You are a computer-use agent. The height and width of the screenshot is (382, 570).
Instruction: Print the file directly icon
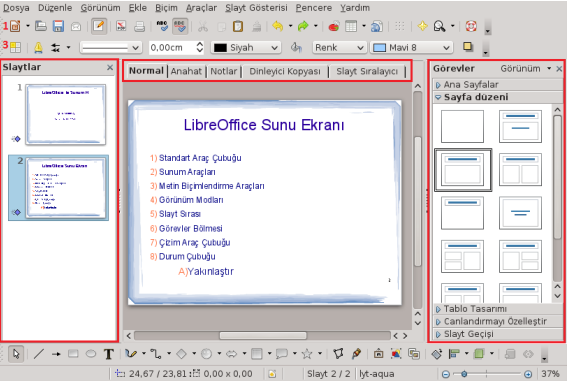pyautogui.click(x=140, y=26)
